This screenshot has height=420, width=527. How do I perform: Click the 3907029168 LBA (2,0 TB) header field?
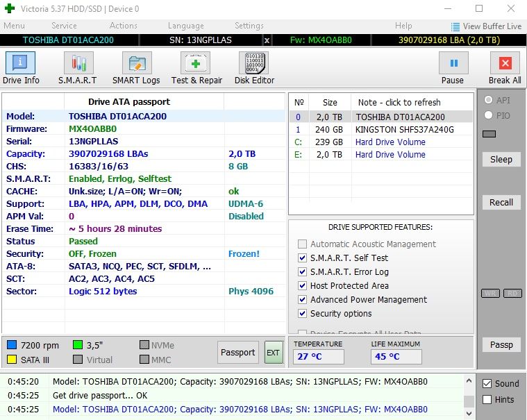coord(449,40)
